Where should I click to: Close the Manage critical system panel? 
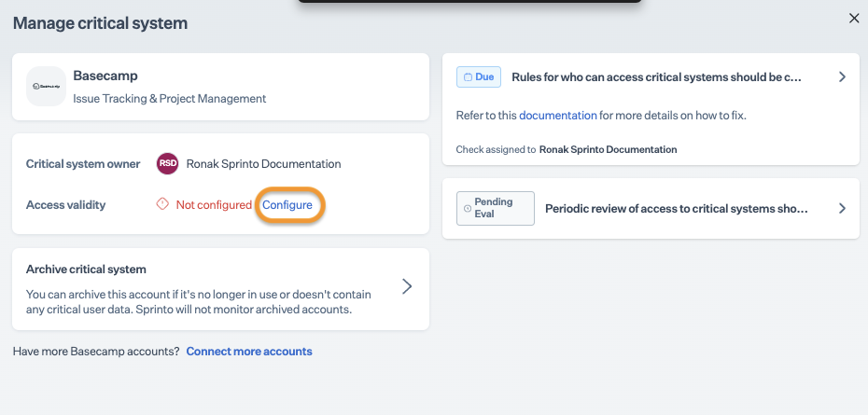pos(854,19)
